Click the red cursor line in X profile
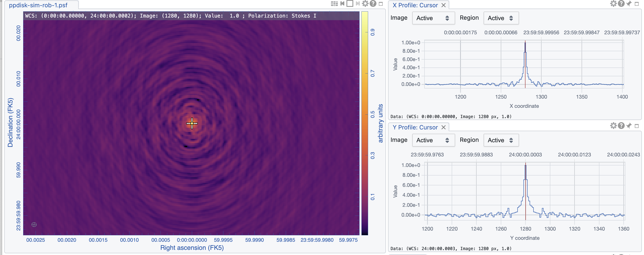 click(x=525, y=64)
